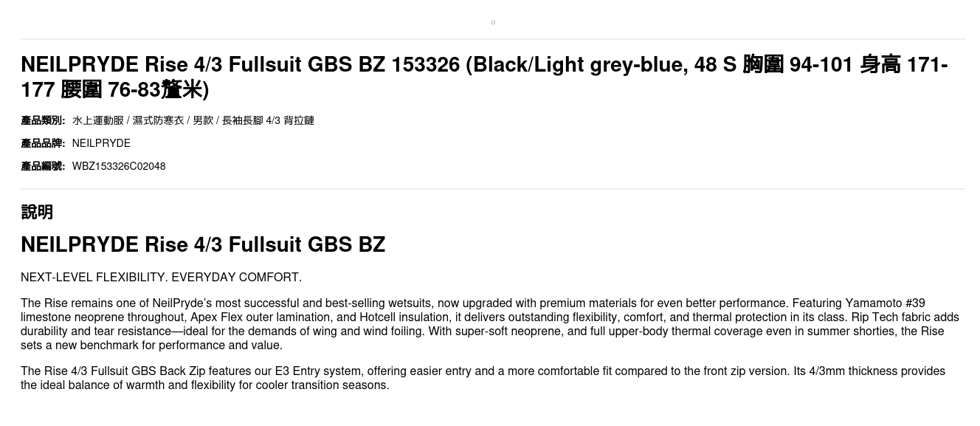Image resolution: width=980 pixels, height=426 pixels.
Task: Click the description subheading under 說明
Action: pos(203,244)
